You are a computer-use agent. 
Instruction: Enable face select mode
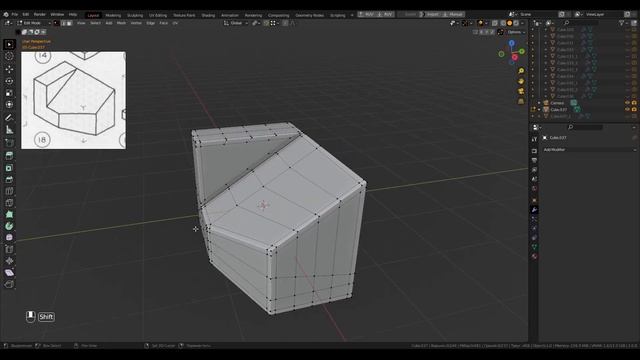click(x=69, y=23)
